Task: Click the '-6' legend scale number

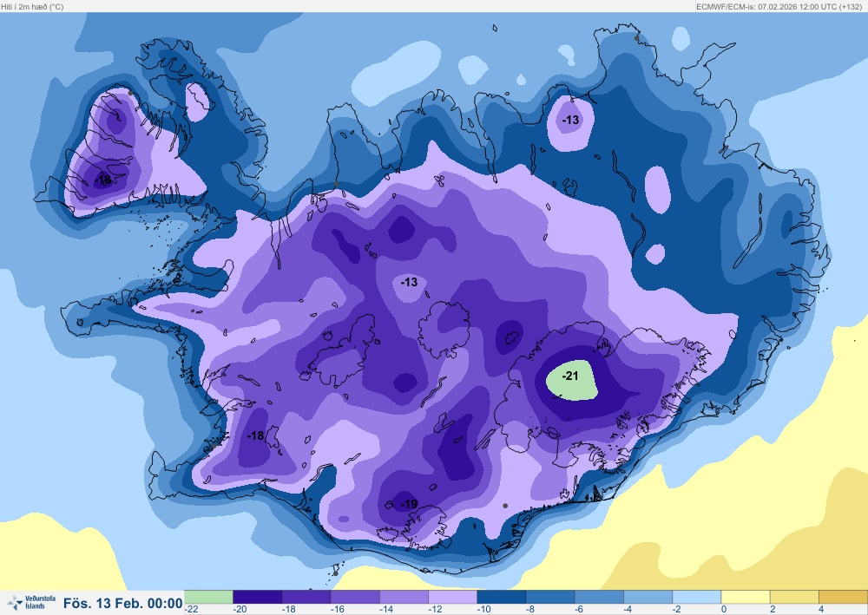Action: [578, 609]
